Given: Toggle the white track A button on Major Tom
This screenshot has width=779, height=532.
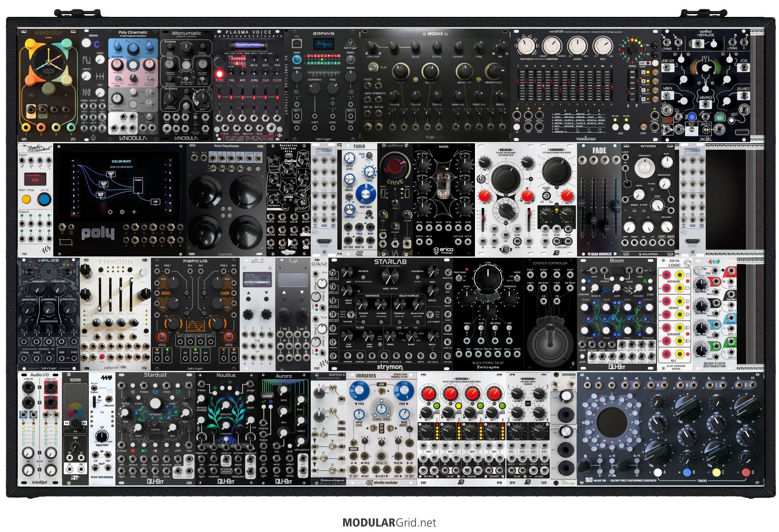Looking at the screenshot, I should click(658, 473).
